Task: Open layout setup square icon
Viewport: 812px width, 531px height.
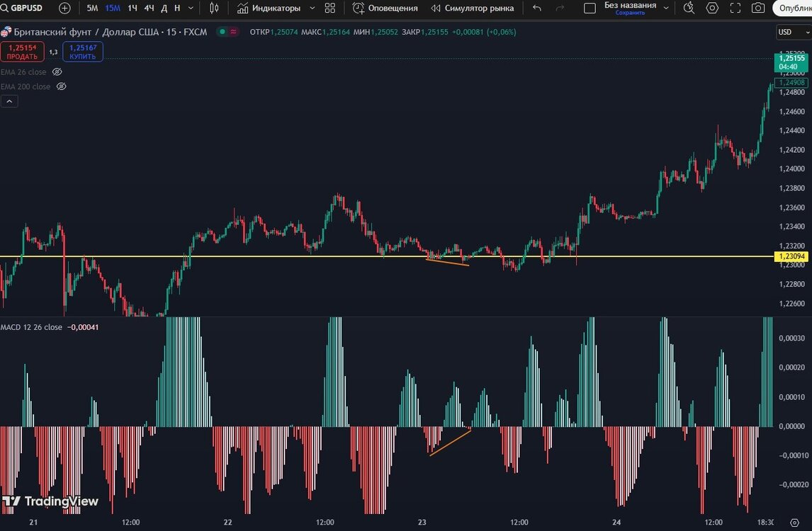Action: pyautogui.click(x=590, y=8)
